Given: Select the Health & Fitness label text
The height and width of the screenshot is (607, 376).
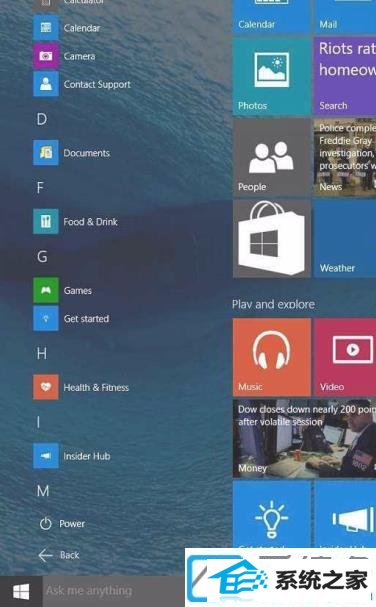Looking at the screenshot, I should [x=96, y=388].
